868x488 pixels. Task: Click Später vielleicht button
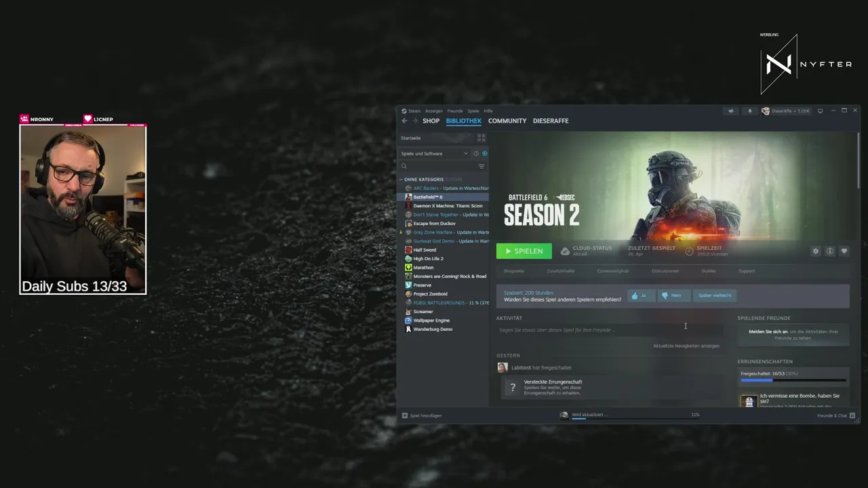(714, 296)
